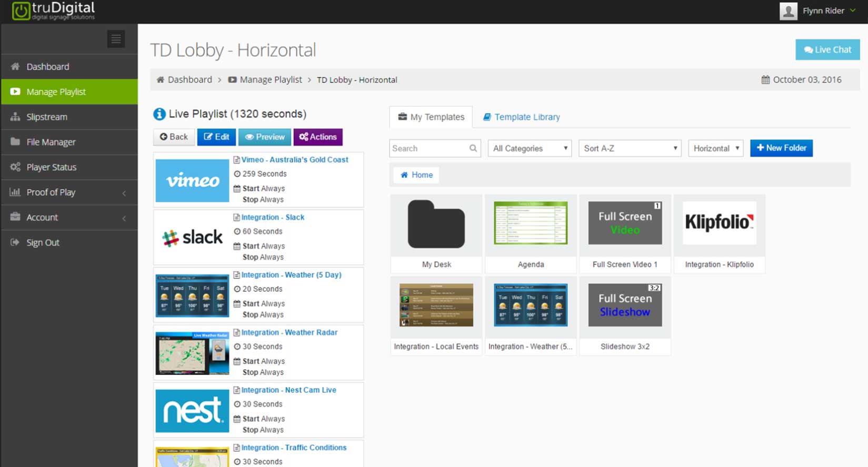The height and width of the screenshot is (467, 868).
Task: Open the Vimeo - Australia's Gold Coast link
Action: tap(295, 160)
